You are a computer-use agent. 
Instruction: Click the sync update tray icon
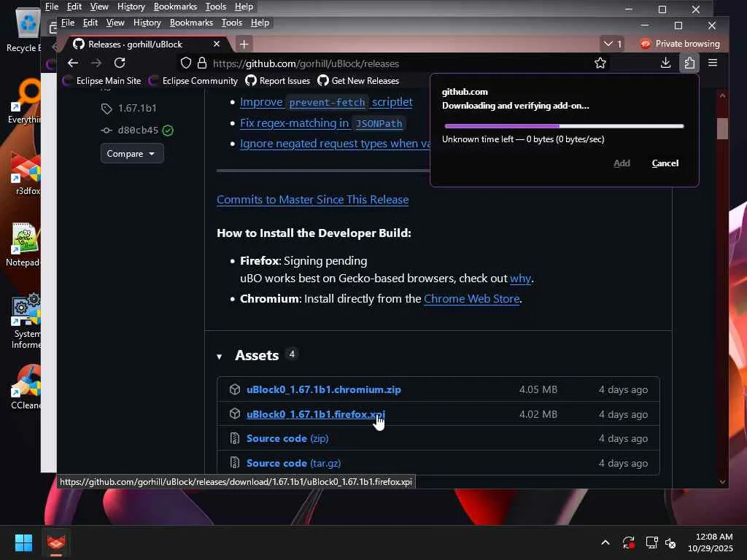click(628, 542)
